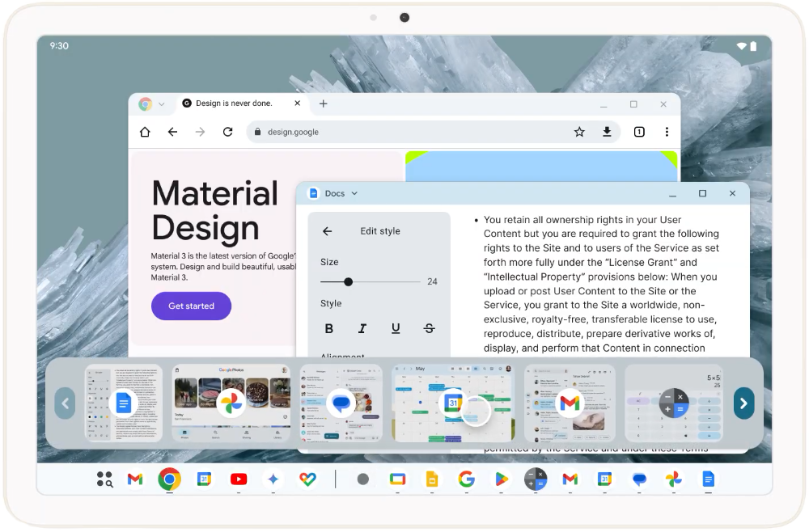Screen dimensions: 809x532
Task: Open the Messages recent app thumbnail
Action: pos(341,403)
